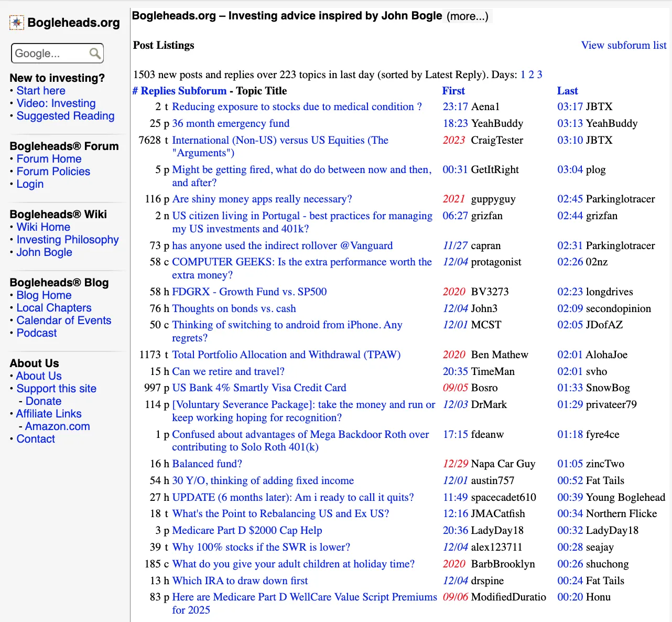Open Balanced fund? topic
Viewport: 672px width, 622px height.
click(207, 464)
